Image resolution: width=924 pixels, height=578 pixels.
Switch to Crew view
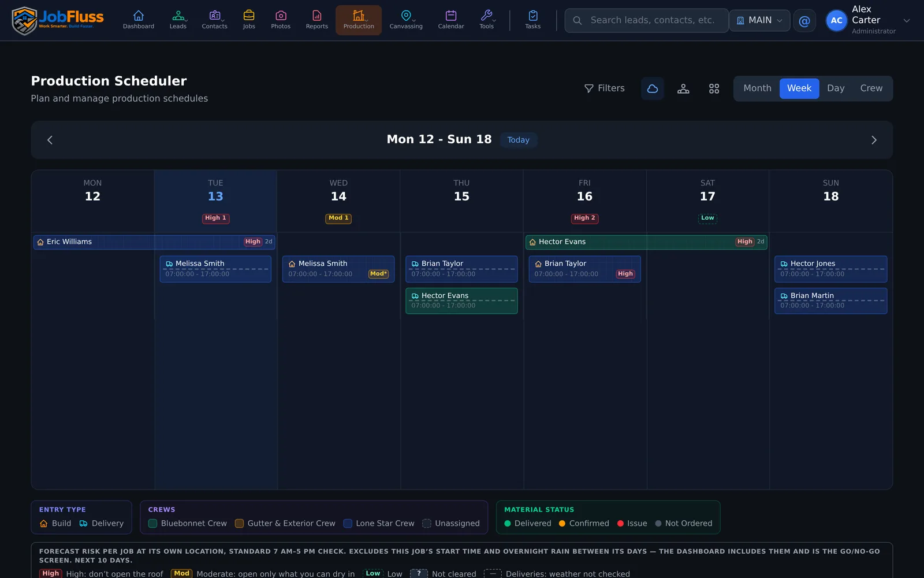click(871, 88)
